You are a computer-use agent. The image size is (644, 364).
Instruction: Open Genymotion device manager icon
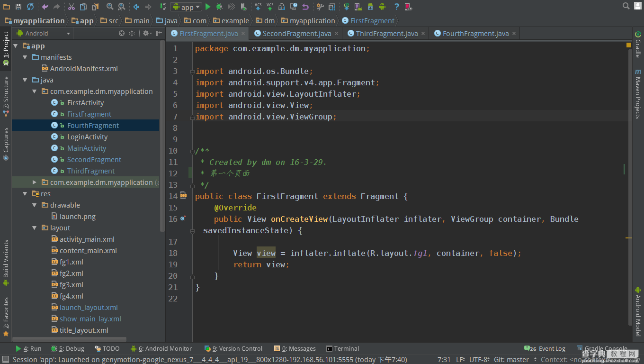[408, 7]
